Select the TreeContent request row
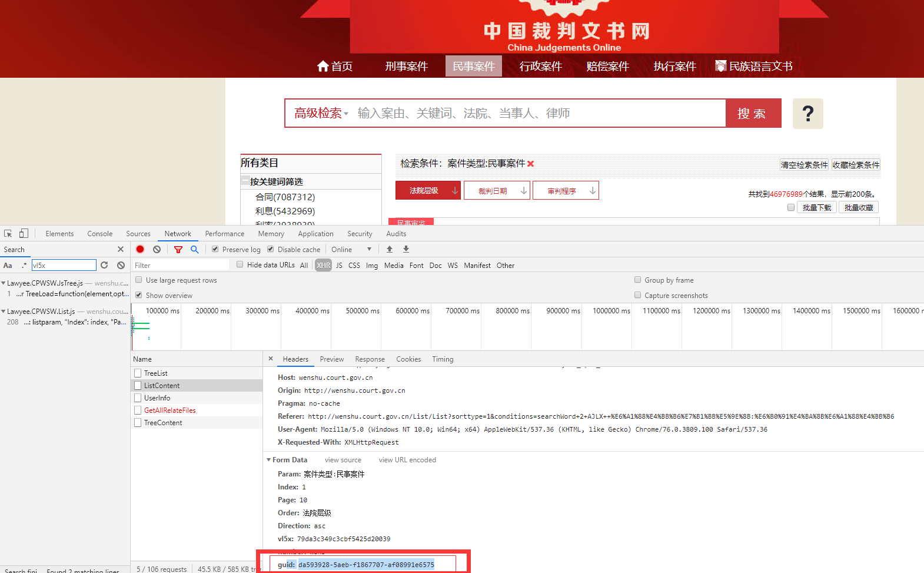The image size is (924, 573). (197, 423)
